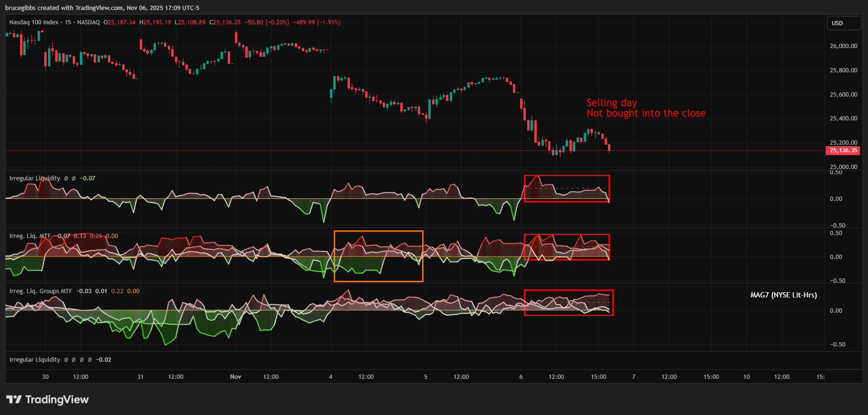Screen dimensions: 868x415
Task: Open the USD currency selector
Action: tap(843, 23)
